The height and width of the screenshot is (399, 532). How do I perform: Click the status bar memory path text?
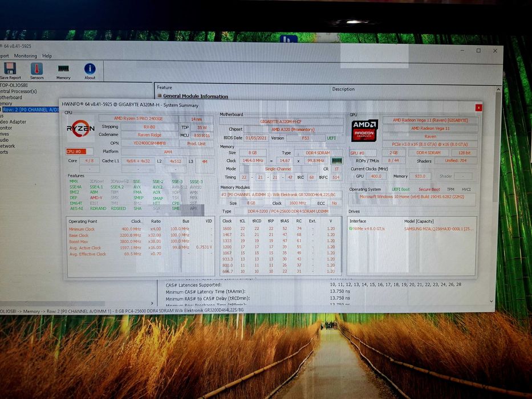click(x=122, y=311)
